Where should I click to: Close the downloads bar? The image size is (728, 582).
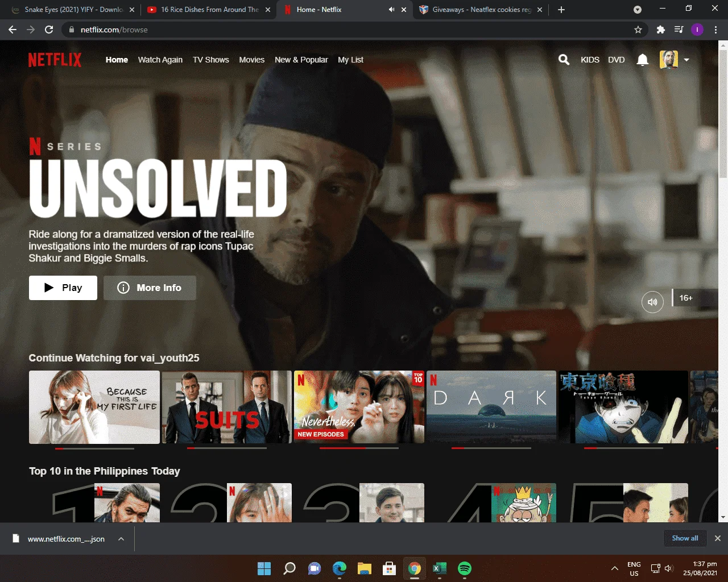tap(718, 538)
